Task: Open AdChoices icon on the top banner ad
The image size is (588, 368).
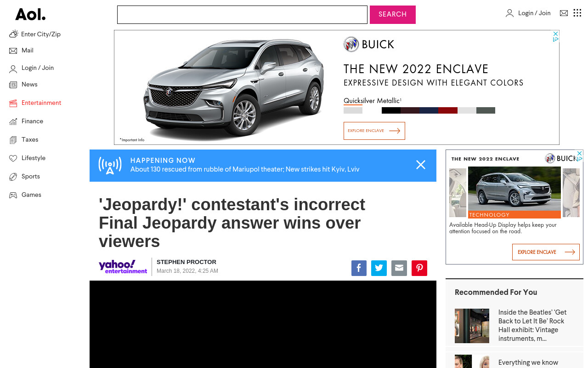Action: [555, 40]
